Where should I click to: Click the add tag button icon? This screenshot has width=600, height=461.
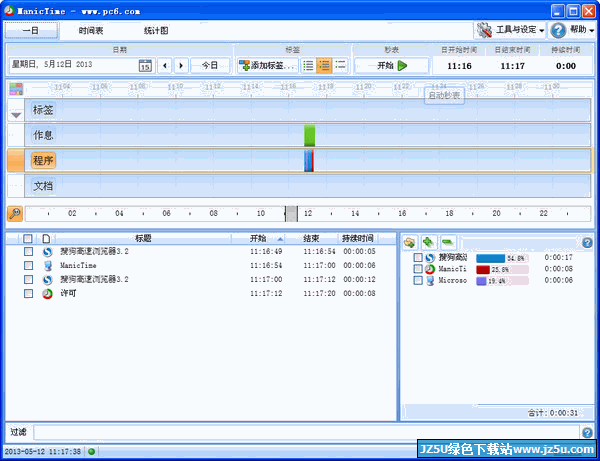pos(244,65)
